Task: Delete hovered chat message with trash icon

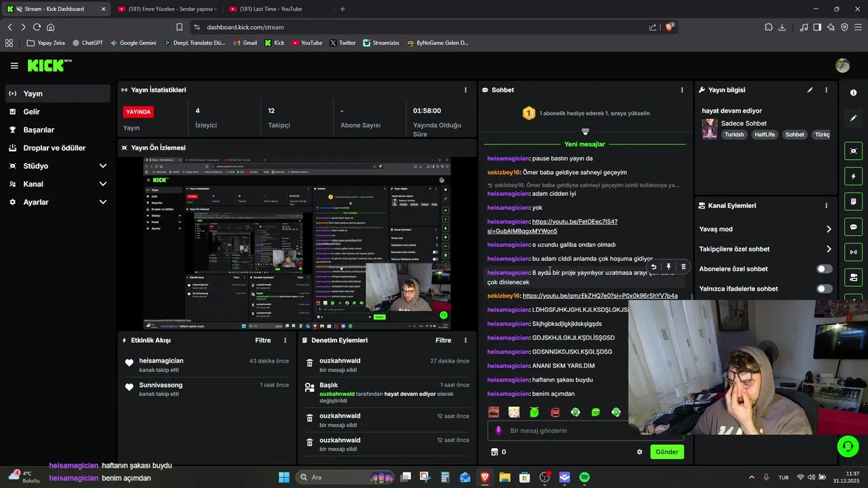Action: (x=683, y=267)
